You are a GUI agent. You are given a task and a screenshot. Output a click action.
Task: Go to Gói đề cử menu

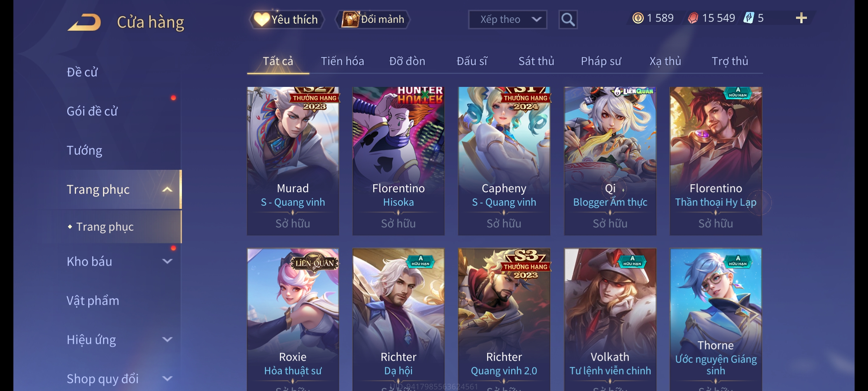coord(92,111)
